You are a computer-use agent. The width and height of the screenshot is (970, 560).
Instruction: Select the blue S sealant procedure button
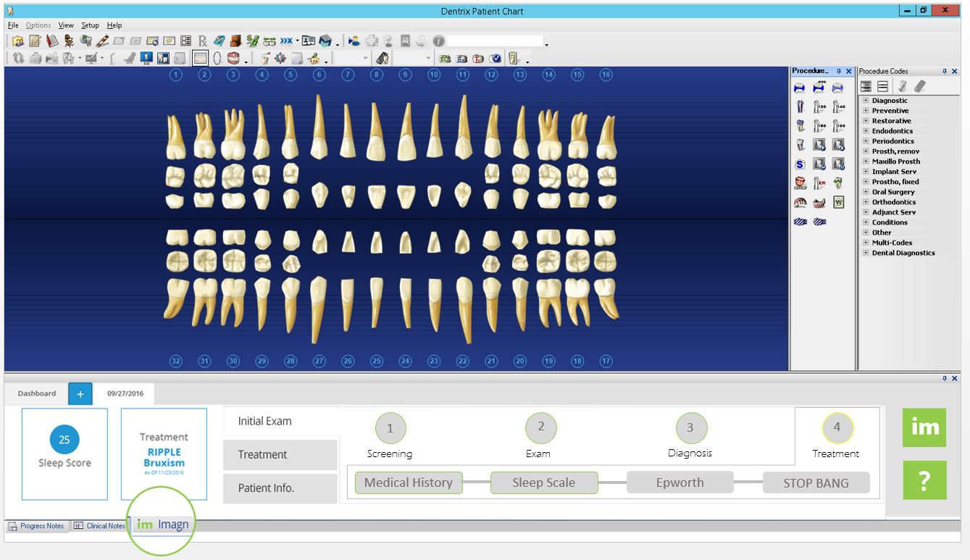[800, 164]
